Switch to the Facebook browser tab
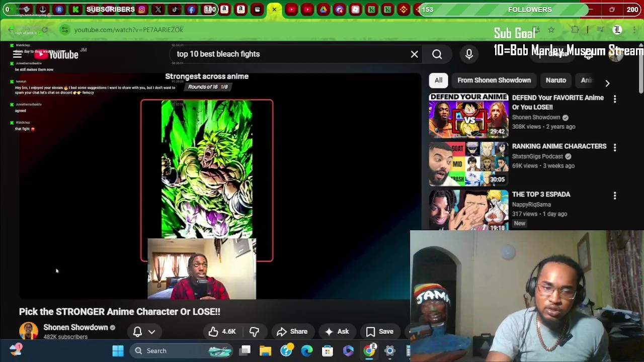Screen dimensions: 644x362 (x=192, y=9)
